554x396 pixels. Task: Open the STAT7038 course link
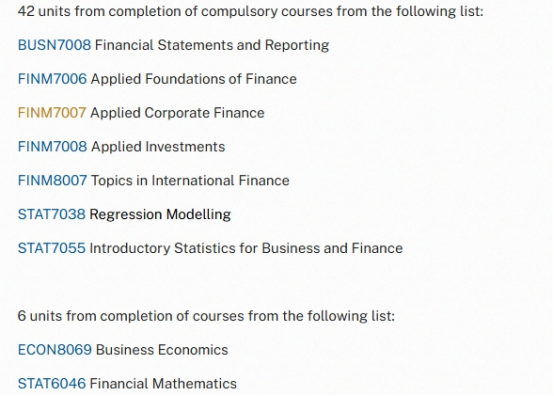[52, 214]
